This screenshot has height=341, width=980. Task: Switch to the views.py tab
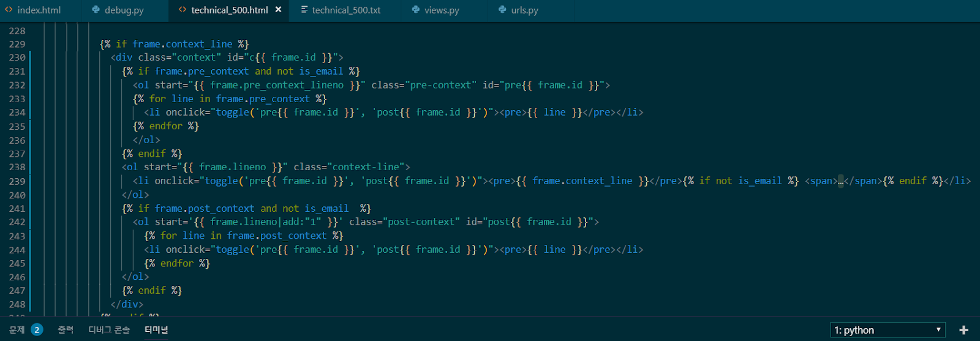[441, 10]
